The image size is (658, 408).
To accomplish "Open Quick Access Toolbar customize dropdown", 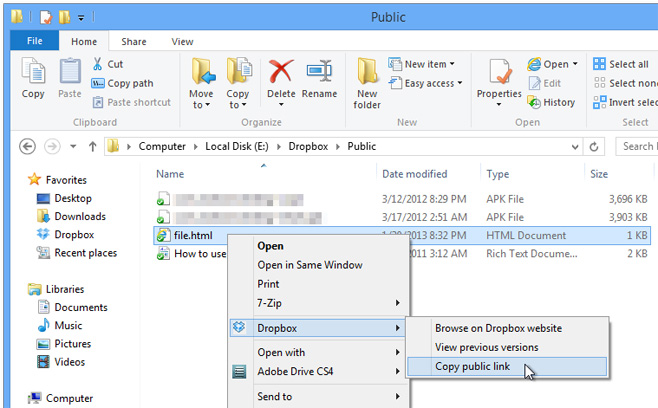I will [81, 18].
